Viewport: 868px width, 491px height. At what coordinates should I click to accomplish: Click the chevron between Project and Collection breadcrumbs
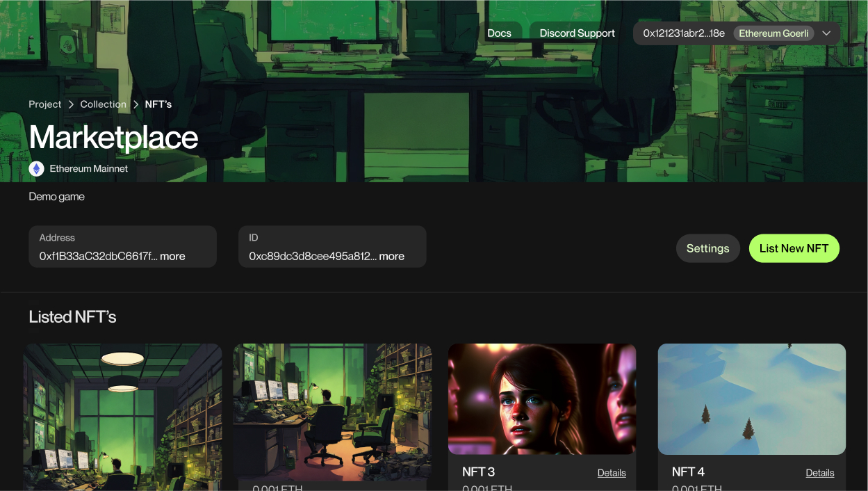[70, 104]
